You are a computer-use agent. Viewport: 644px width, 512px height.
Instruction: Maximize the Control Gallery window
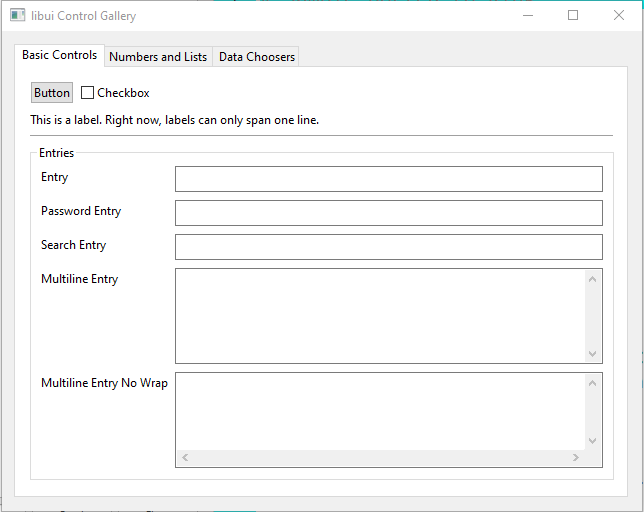pos(573,16)
